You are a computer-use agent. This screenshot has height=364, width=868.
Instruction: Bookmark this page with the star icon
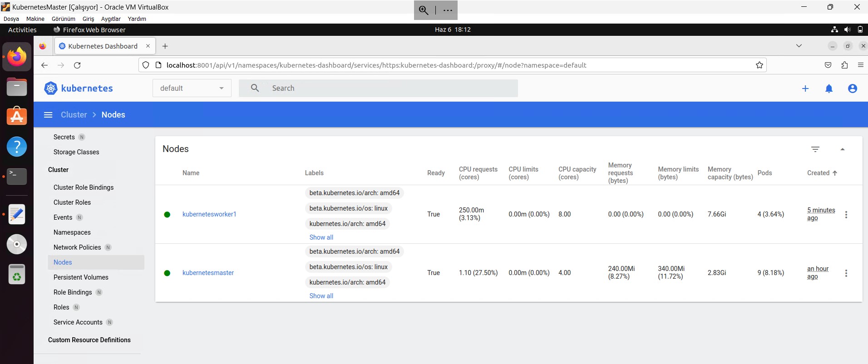[x=759, y=65]
